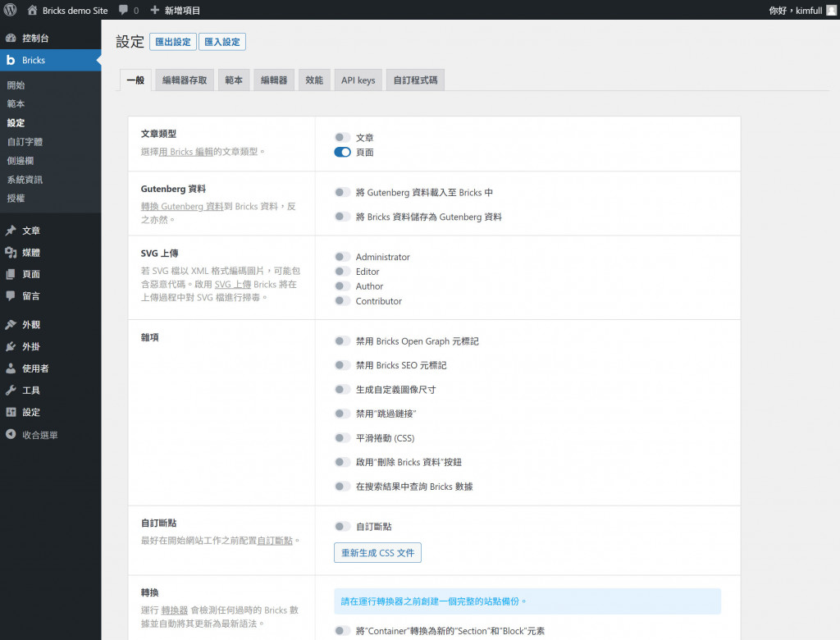
Task: Click the 外觀 paintbrush icon
Action: [11, 324]
